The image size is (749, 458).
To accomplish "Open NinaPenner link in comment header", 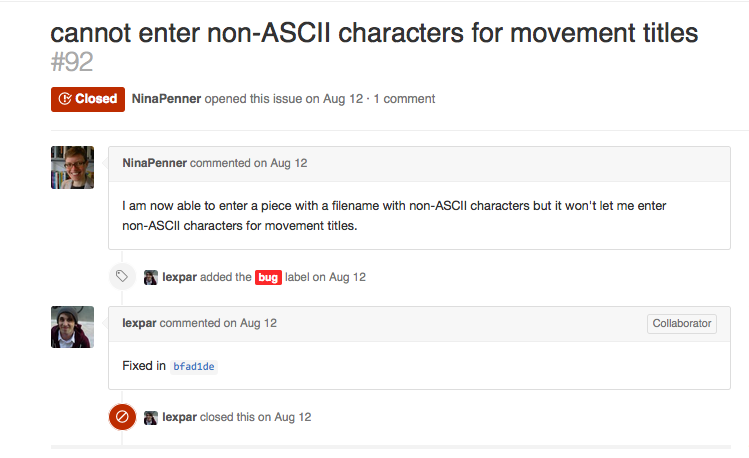I will [154, 163].
